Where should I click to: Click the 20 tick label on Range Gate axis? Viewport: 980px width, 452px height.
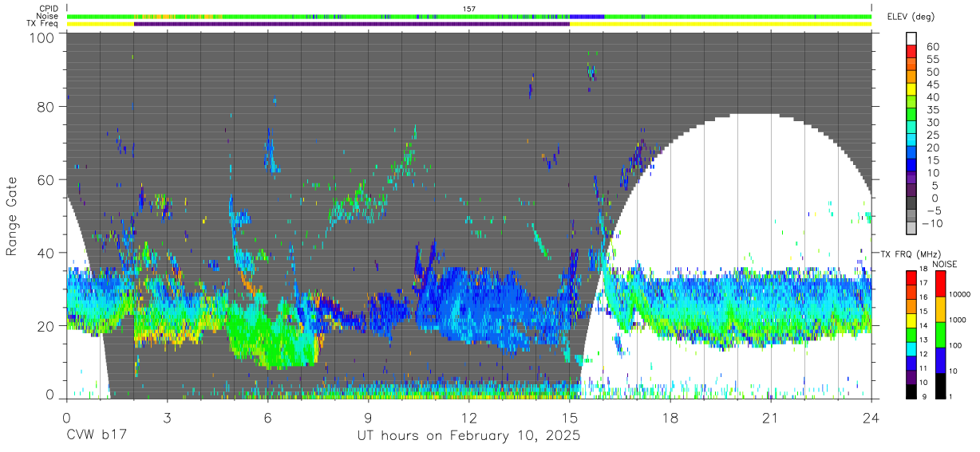tap(45, 325)
